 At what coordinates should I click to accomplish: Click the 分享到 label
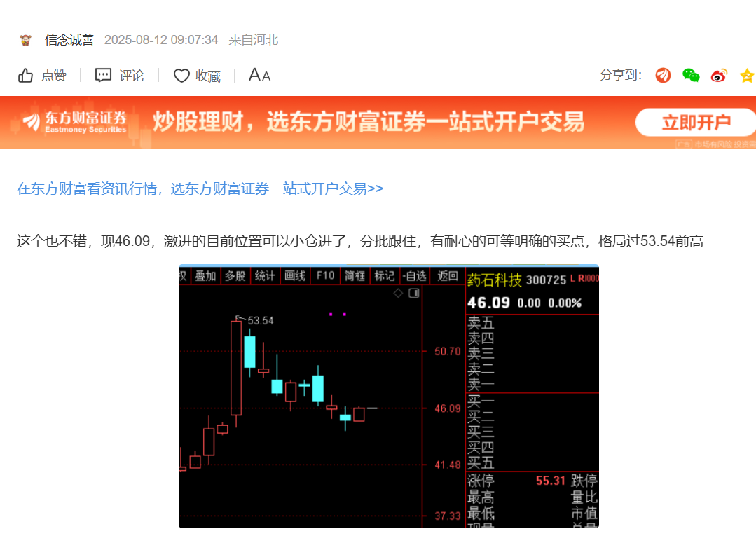[621, 75]
